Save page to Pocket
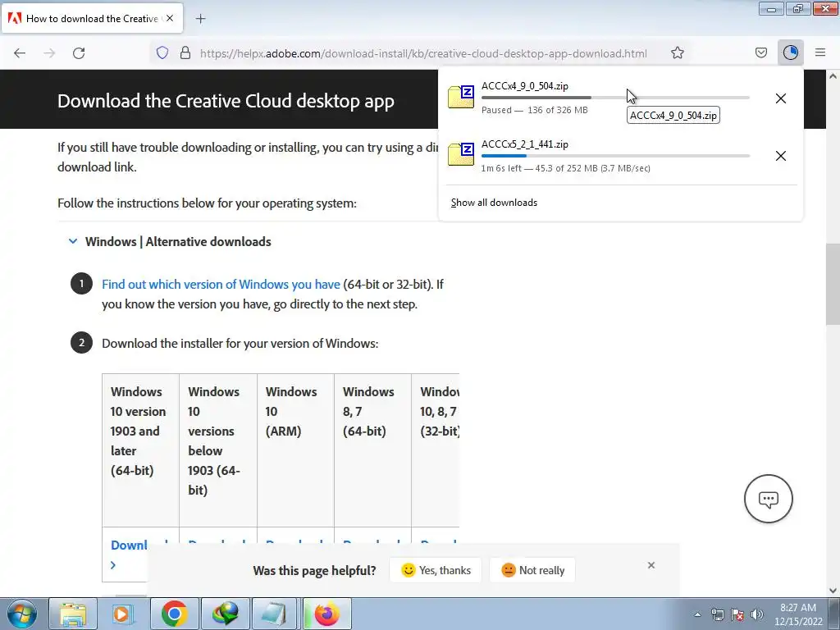The image size is (840, 630). coord(760,52)
